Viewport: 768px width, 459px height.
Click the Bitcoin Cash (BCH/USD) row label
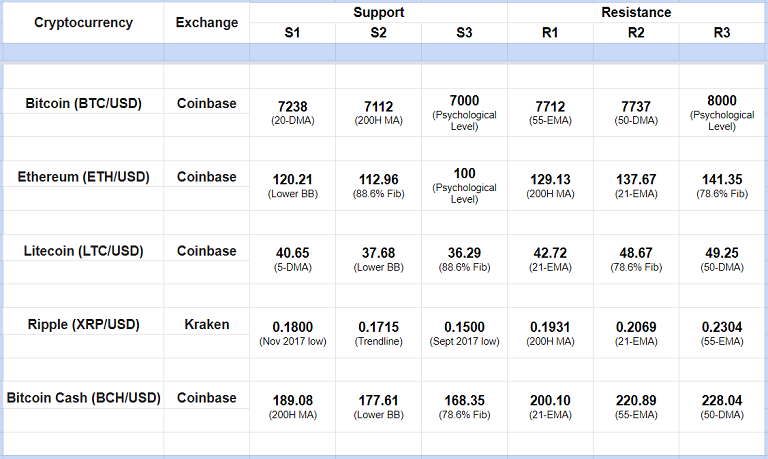click(83, 398)
